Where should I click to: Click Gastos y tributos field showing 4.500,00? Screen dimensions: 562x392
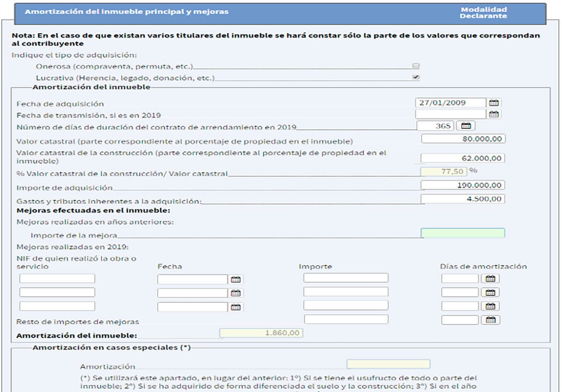click(463, 199)
